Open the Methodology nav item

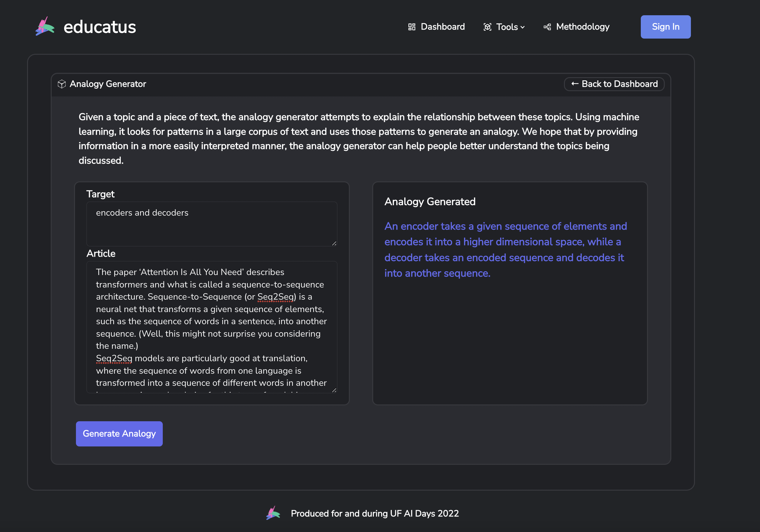[582, 27]
